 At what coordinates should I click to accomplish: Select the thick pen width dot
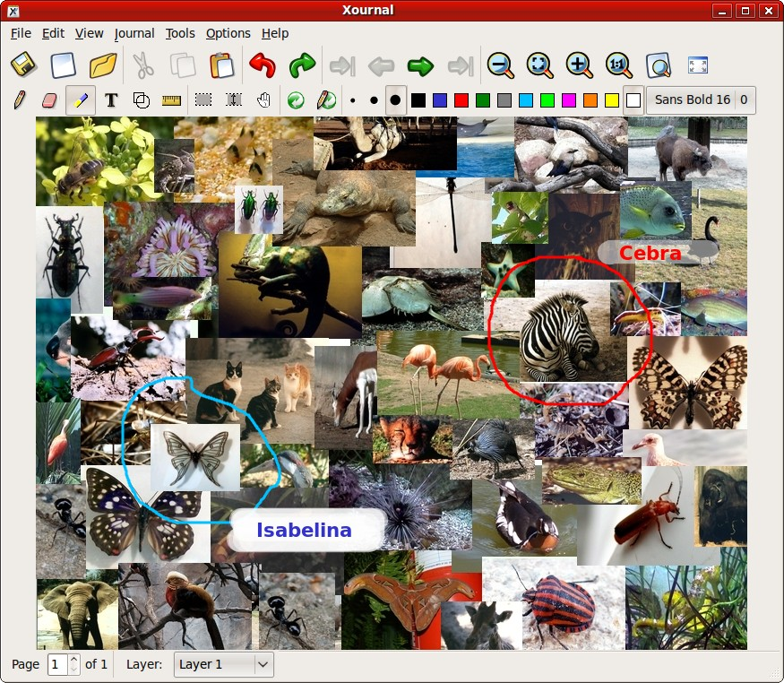395,99
